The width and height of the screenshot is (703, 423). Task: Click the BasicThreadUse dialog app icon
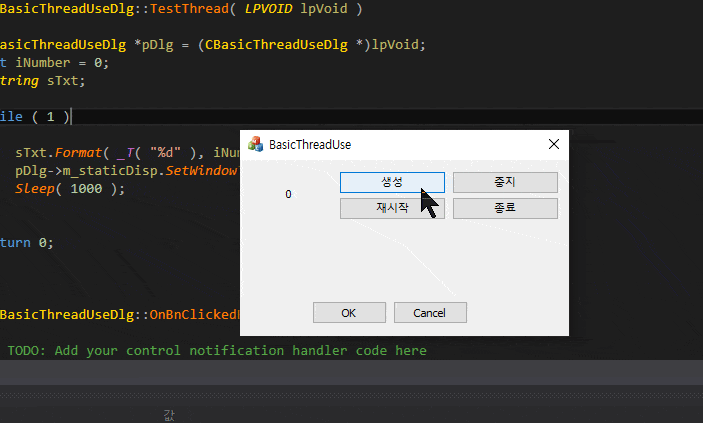255,144
